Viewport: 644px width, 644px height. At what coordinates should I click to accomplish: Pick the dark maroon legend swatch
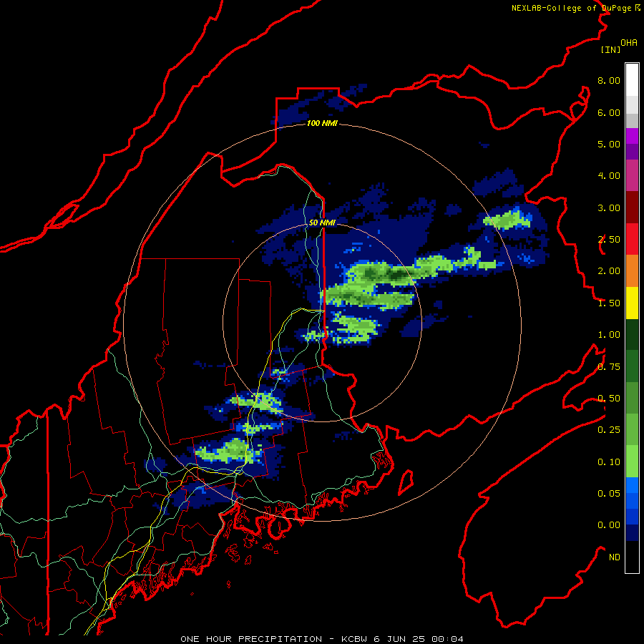pos(632,208)
